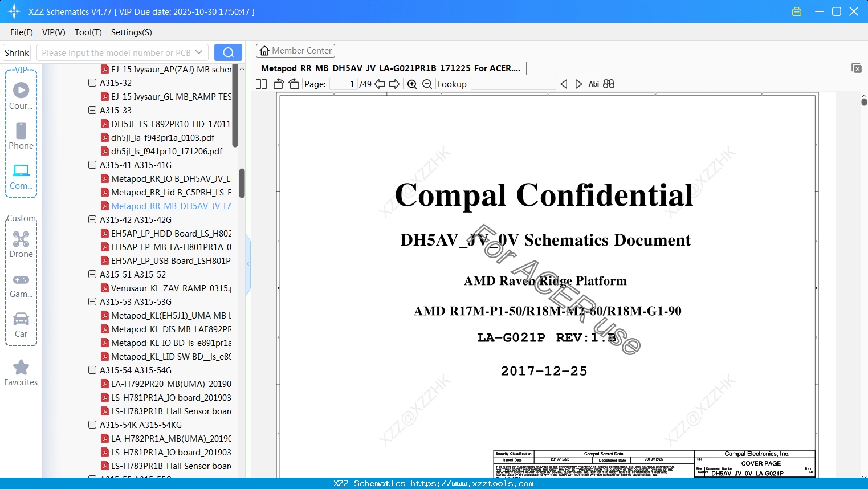Image resolution: width=868 pixels, height=489 pixels.
Task: Open the LA-H782PR1A_MB(UMA) file
Action: pos(166,438)
